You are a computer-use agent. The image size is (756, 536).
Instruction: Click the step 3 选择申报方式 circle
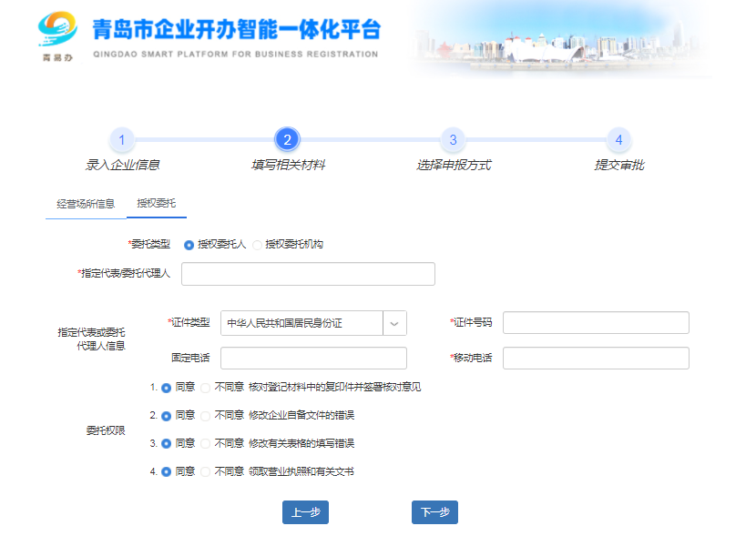pos(453,141)
